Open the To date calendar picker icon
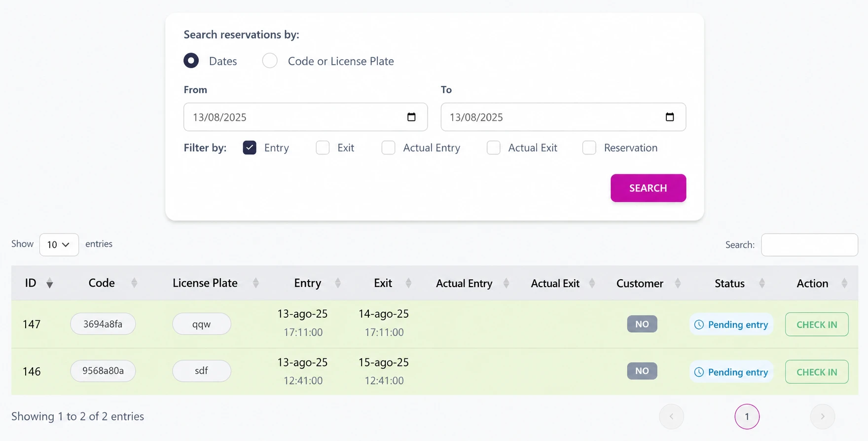868x441 pixels. tap(669, 117)
